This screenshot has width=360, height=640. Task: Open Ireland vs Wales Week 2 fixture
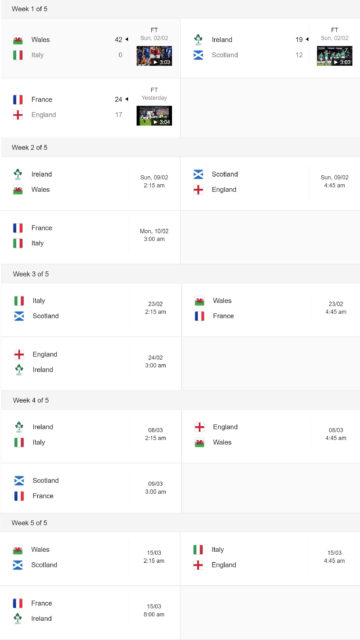pos(90,184)
